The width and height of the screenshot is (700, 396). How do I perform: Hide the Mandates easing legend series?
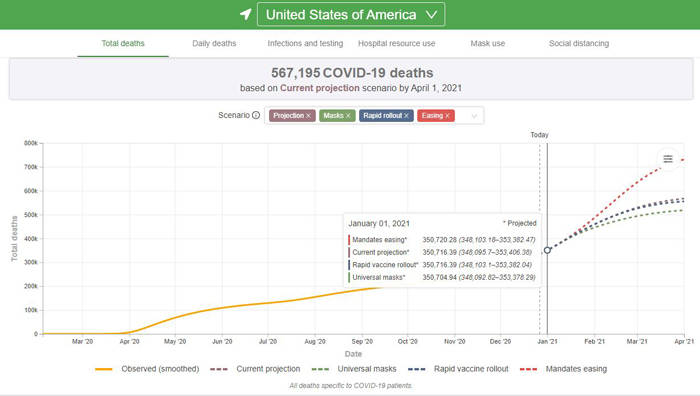tap(563, 369)
